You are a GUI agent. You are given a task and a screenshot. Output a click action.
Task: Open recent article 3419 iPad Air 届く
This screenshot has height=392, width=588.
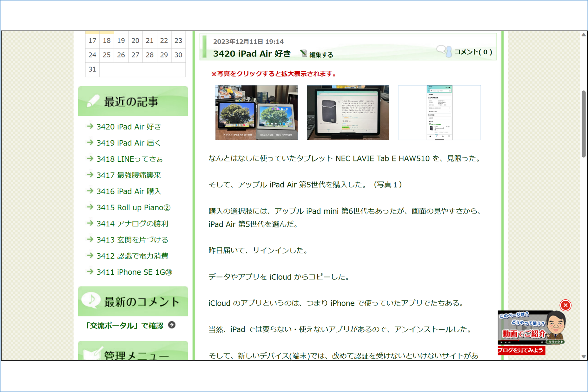click(129, 143)
